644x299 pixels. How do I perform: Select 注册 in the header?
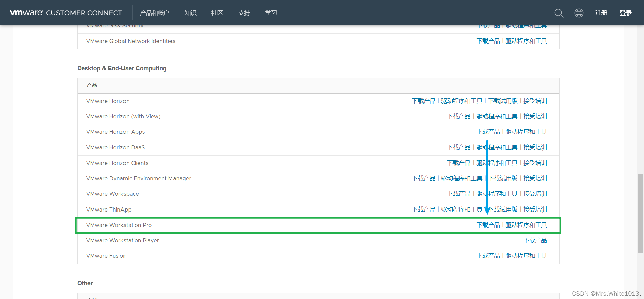601,13
